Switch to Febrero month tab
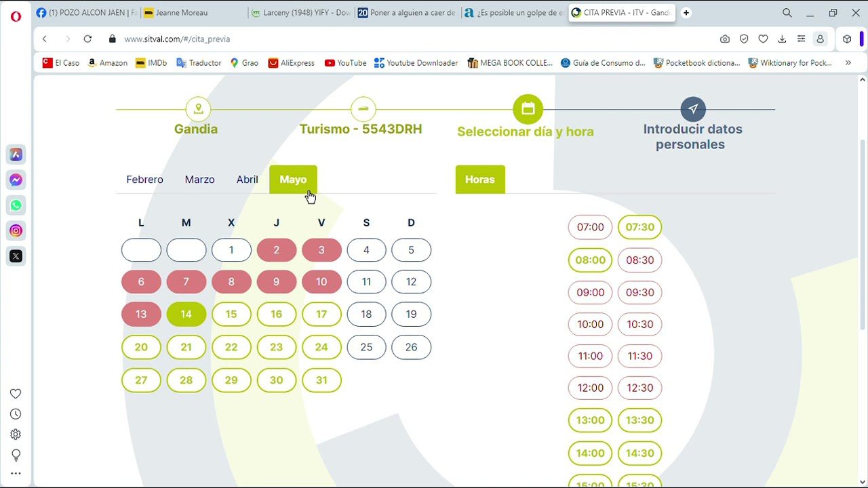Viewport: 868px width, 488px height. (x=144, y=180)
